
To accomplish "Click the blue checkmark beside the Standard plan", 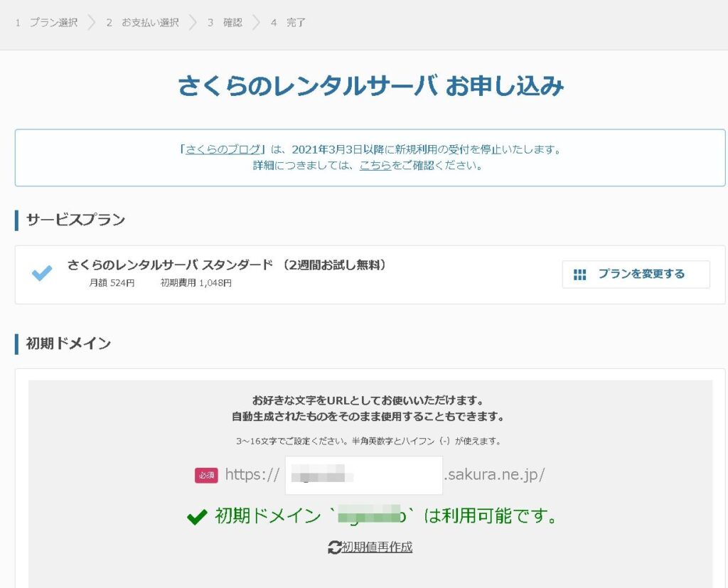I will (42, 273).
